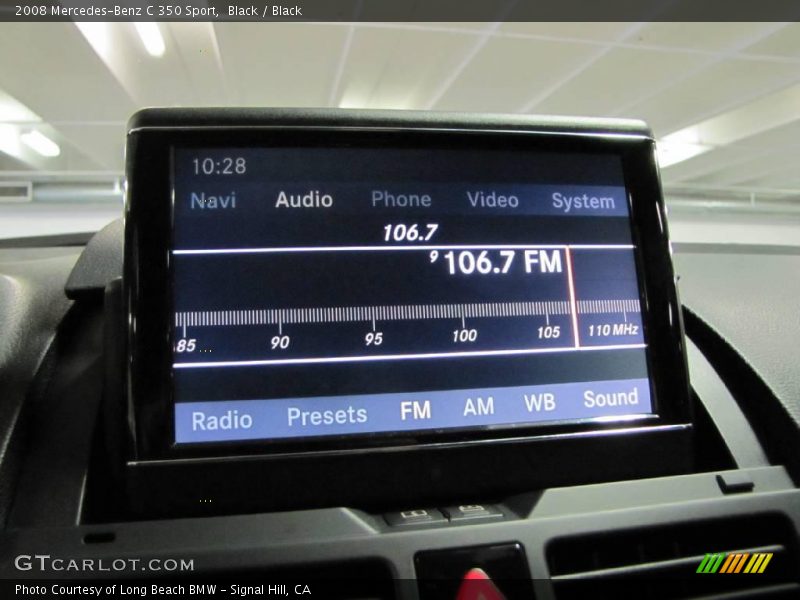Click the 110 MHz scale label
The width and height of the screenshot is (800, 600).
click(x=613, y=330)
